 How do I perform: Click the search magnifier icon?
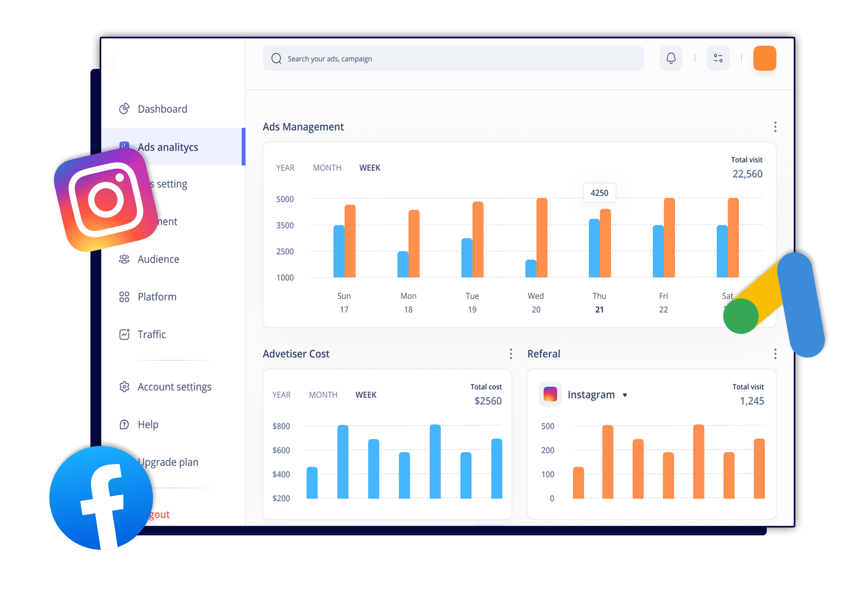pyautogui.click(x=276, y=59)
